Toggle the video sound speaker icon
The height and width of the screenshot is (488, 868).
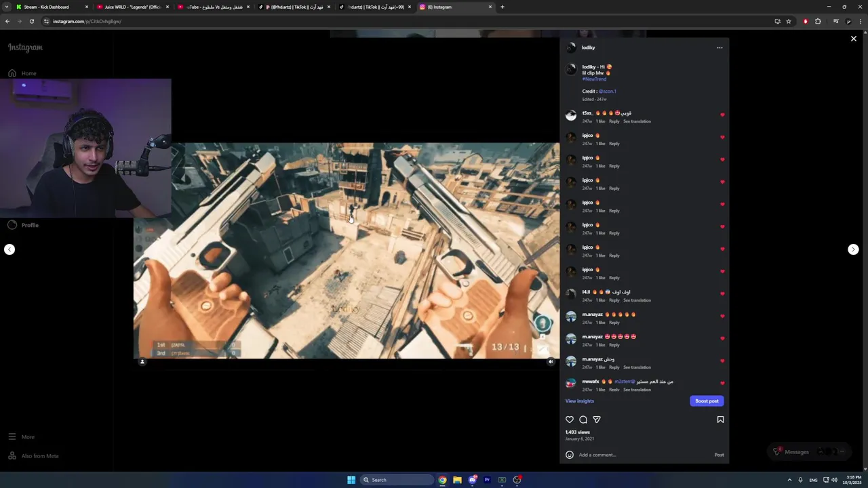pyautogui.click(x=551, y=362)
